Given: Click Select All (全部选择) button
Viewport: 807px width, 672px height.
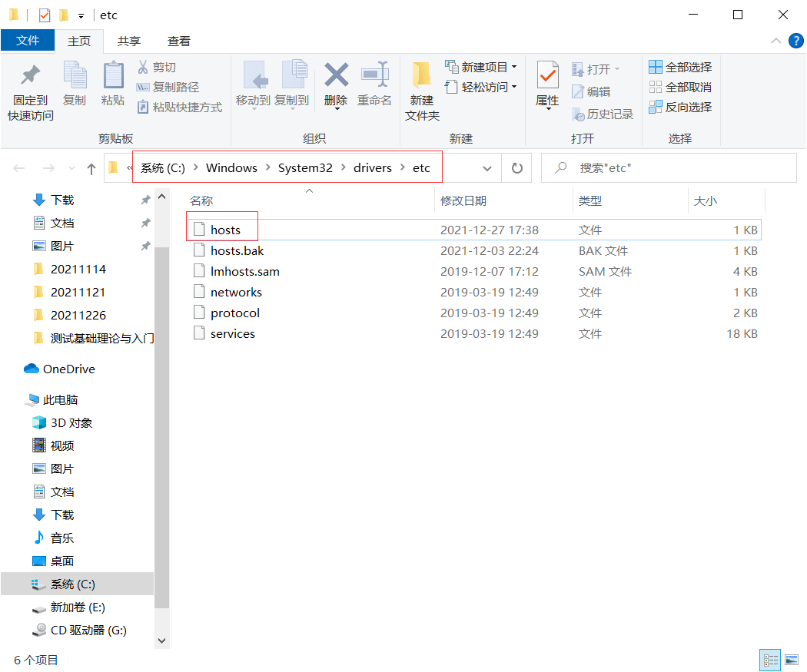Looking at the screenshot, I should pos(681,68).
